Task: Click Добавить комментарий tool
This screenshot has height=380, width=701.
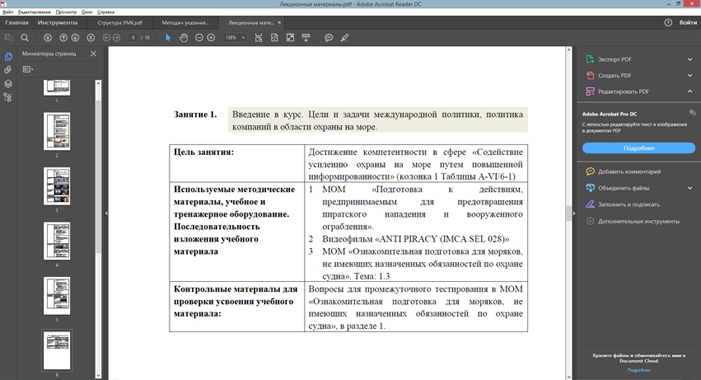Action: click(629, 171)
